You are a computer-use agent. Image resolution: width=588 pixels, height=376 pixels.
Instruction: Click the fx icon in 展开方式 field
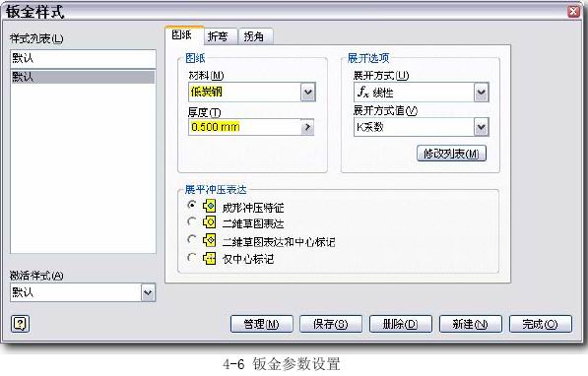363,92
